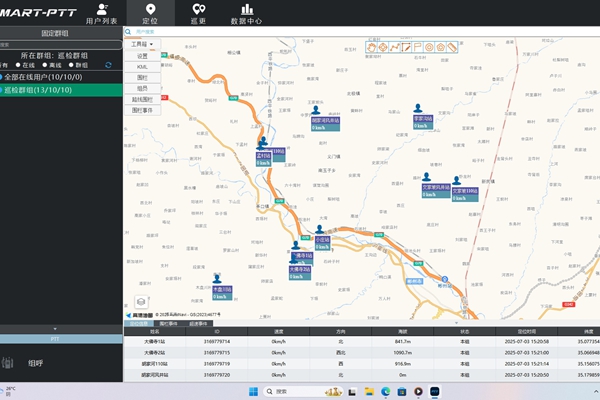Screen dimensions: 600x400
Task: Select 巡检群组(13/10/10) group row
Action: point(45,89)
